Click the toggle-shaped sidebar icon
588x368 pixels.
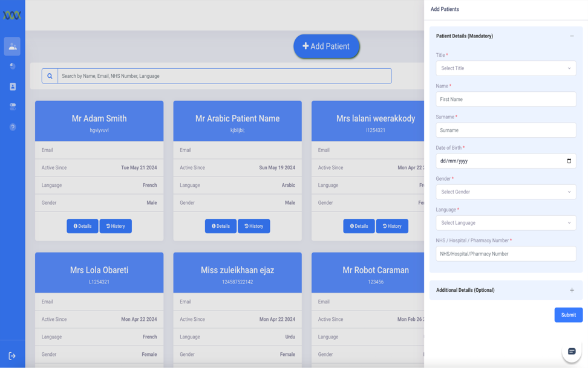(12, 106)
